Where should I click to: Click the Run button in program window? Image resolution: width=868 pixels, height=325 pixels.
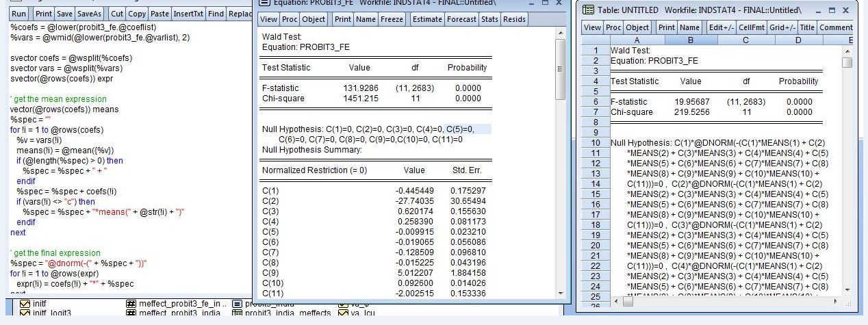20,14
